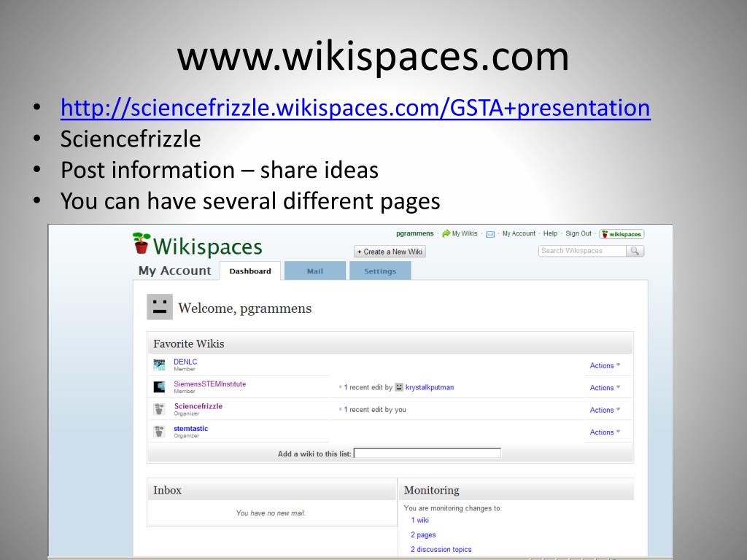Click the krystalkputman avatar icon
747x560 pixels.
pyautogui.click(x=399, y=387)
